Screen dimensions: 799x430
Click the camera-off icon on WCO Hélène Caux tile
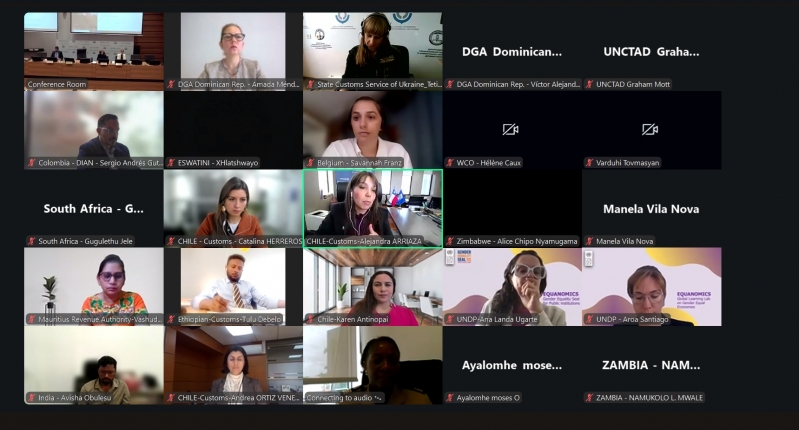(x=510, y=129)
